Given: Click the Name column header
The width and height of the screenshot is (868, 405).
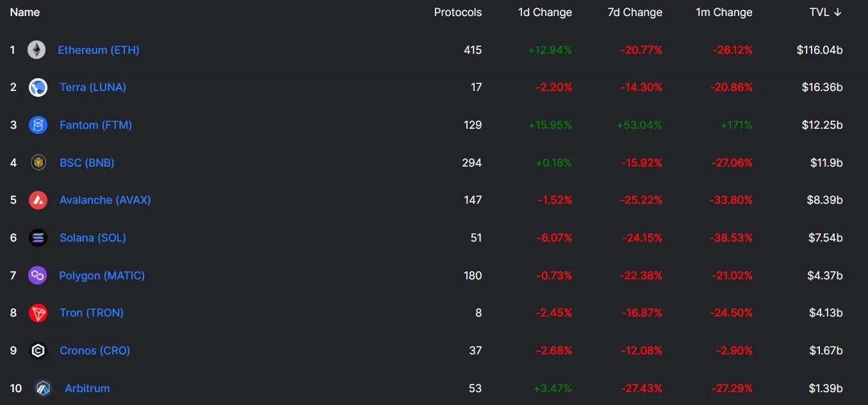Looking at the screenshot, I should tap(24, 12).
